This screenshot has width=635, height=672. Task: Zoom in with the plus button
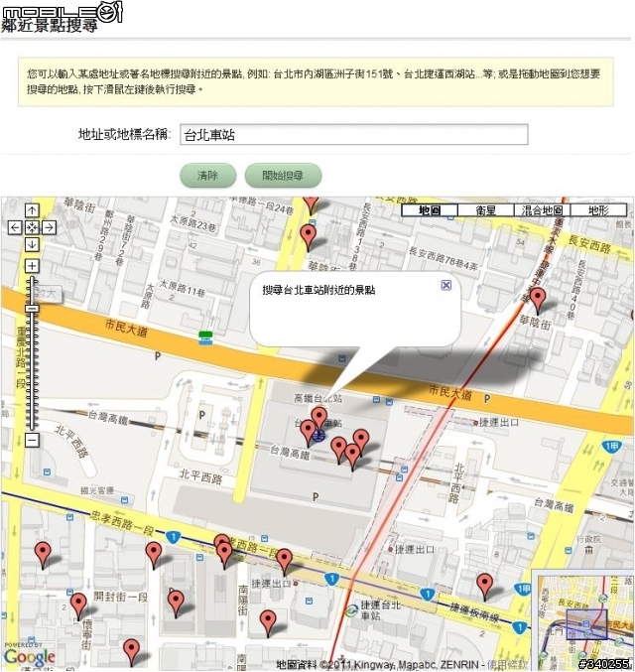(x=32, y=266)
